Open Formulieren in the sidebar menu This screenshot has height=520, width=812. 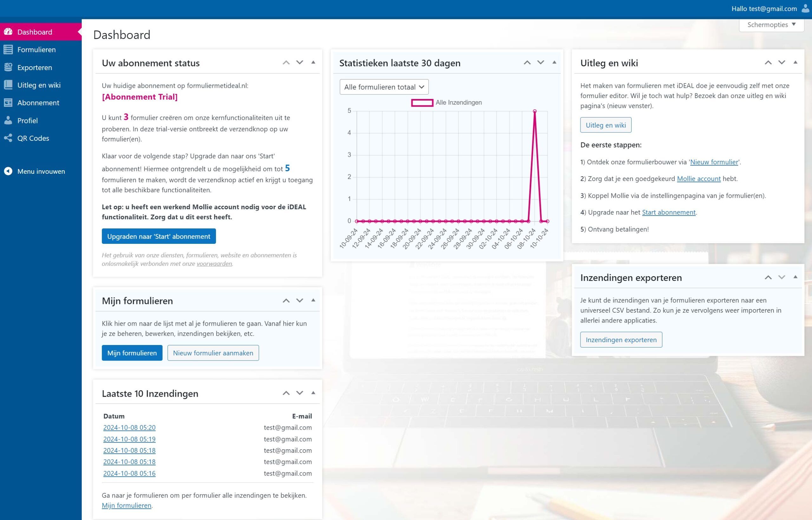click(x=41, y=50)
